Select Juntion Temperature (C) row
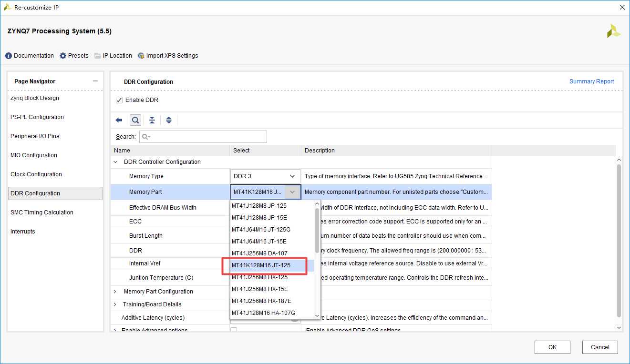Image resolution: width=630 pixels, height=364 pixels. pyautogui.click(x=161, y=278)
